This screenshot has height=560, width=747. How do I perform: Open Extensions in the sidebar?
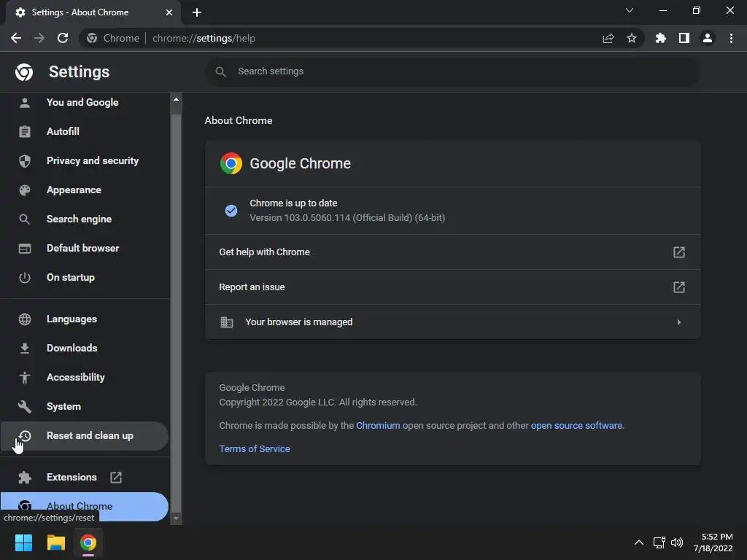[85, 477]
